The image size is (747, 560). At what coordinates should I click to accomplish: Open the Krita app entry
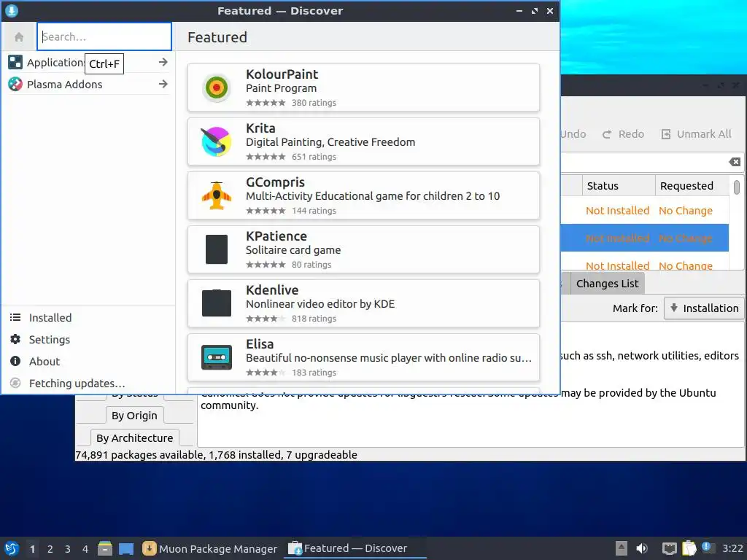pyautogui.click(x=363, y=141)
